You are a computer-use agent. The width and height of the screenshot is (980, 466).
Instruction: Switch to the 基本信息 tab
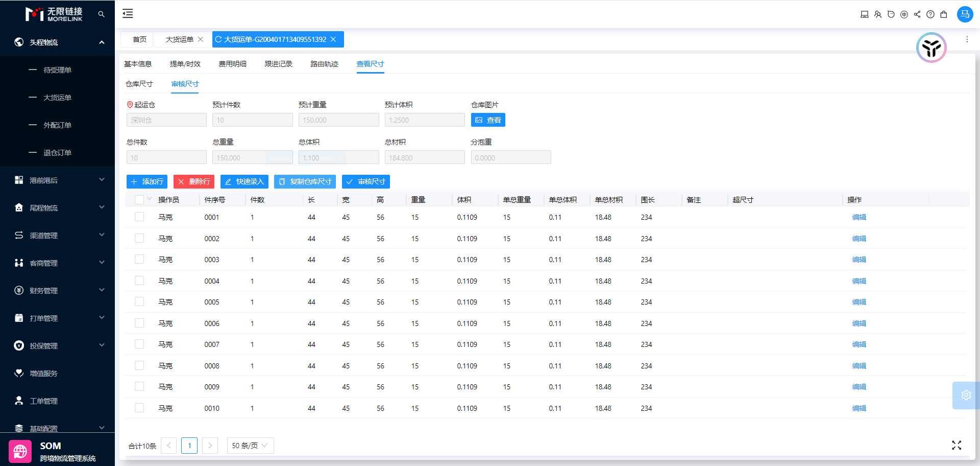(x=138, y=64)
